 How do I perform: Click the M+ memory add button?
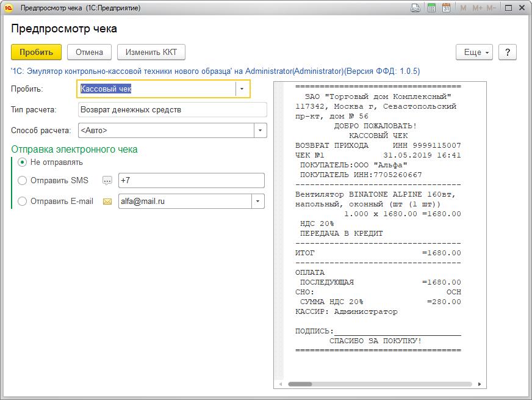coord(477,8)
